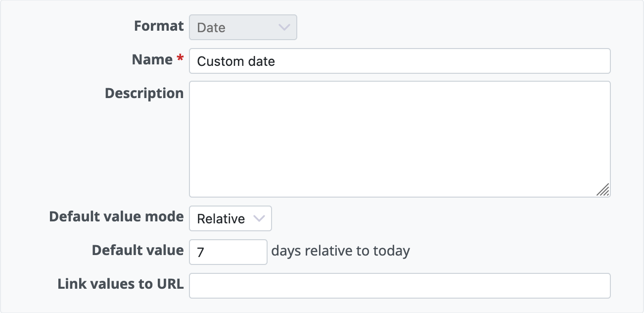Click inside the Description text area

click(400, 139)
